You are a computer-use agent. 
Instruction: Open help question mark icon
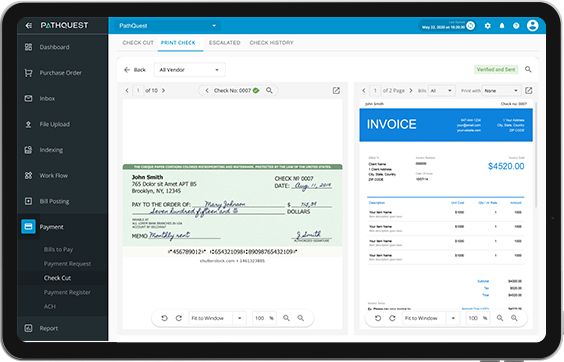(x=516, y=26)
